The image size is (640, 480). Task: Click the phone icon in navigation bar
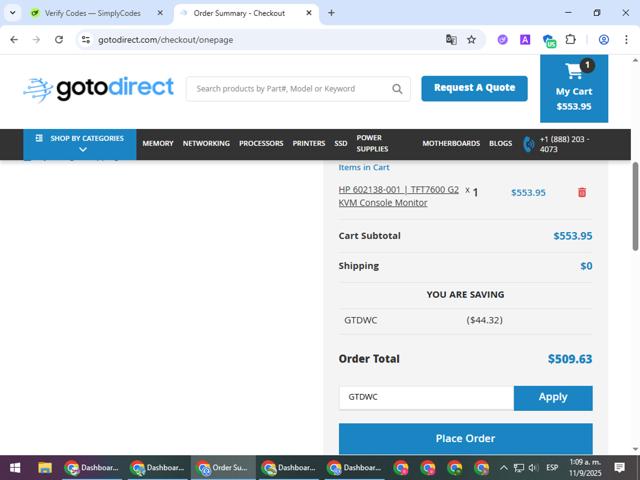pos(529,144)
